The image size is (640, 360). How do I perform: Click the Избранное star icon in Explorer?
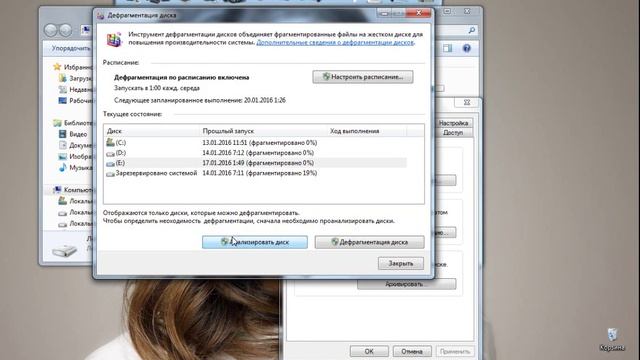(x=57, y=67)
